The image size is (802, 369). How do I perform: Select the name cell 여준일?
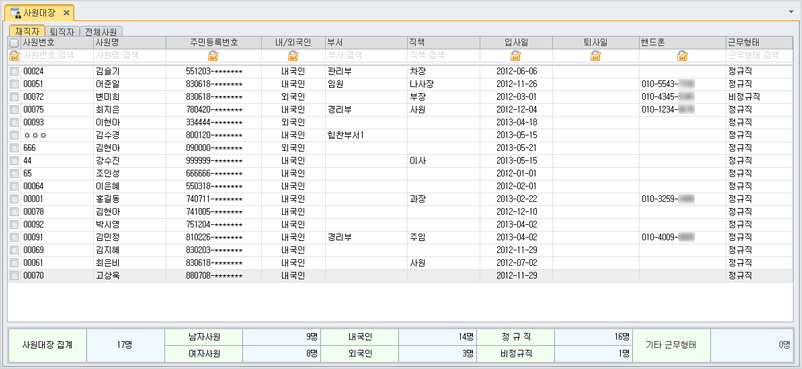pos(129,84)
